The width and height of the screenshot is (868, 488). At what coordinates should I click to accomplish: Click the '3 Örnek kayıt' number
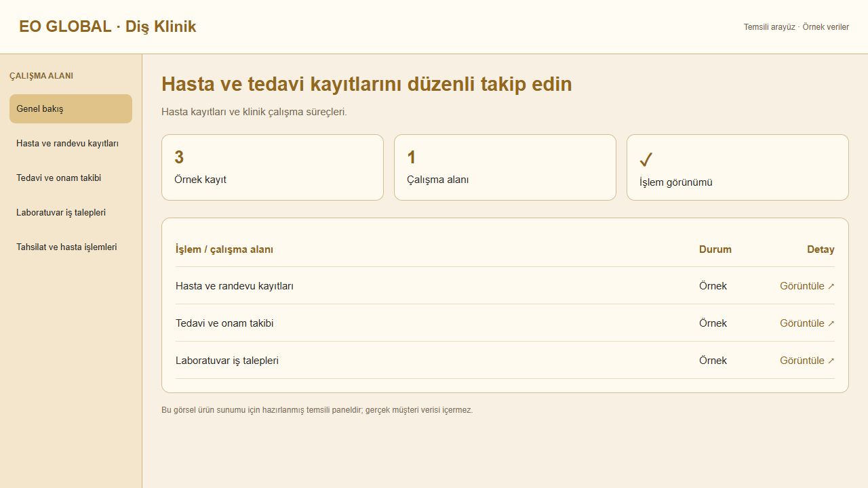pos(179,157)
